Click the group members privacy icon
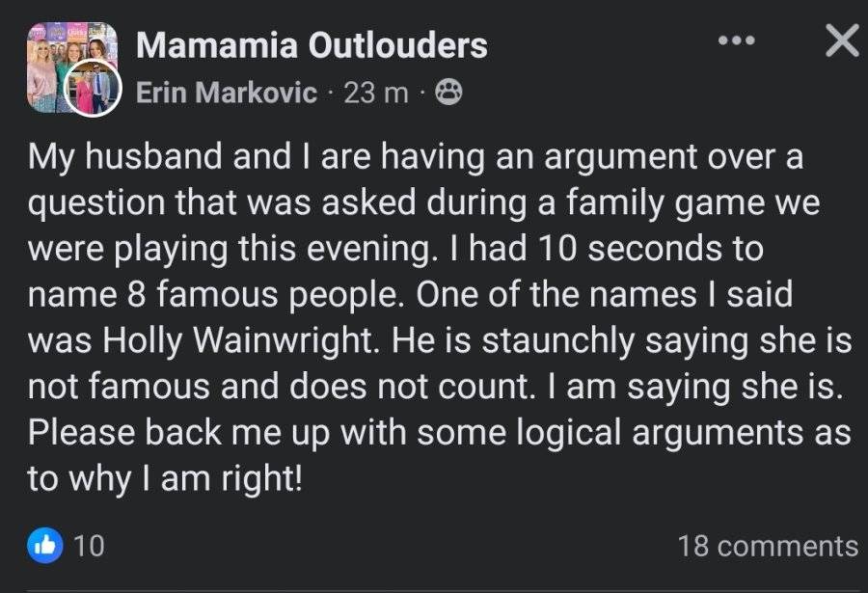The width and height of the screenshot is (868, 593). pos(448,93)
